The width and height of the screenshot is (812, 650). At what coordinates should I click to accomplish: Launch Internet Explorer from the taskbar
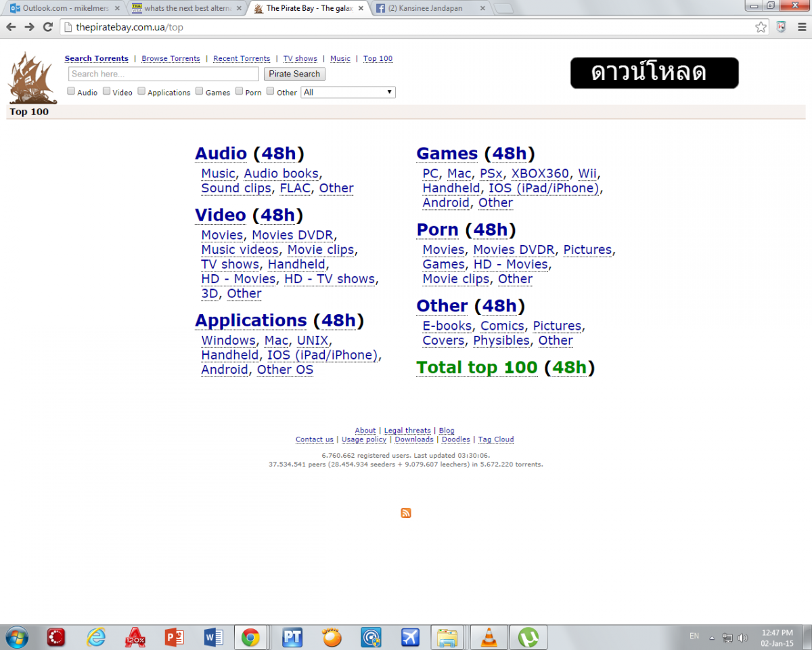click(x=97, y=637)
